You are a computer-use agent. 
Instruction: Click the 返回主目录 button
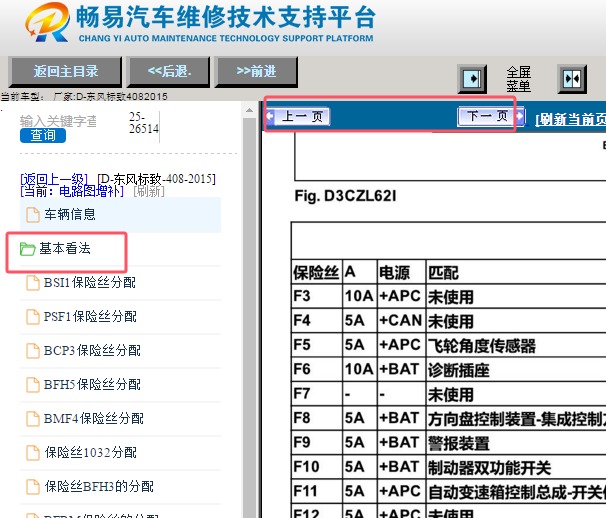pyautogui.click(x=65, y=72)
